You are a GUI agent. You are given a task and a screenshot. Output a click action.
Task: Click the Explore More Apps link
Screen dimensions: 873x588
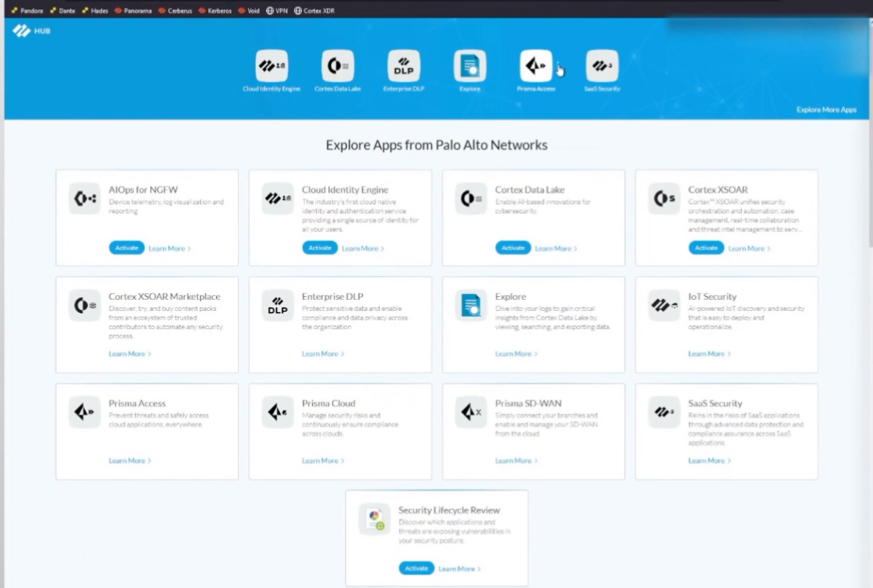[826, 110]
